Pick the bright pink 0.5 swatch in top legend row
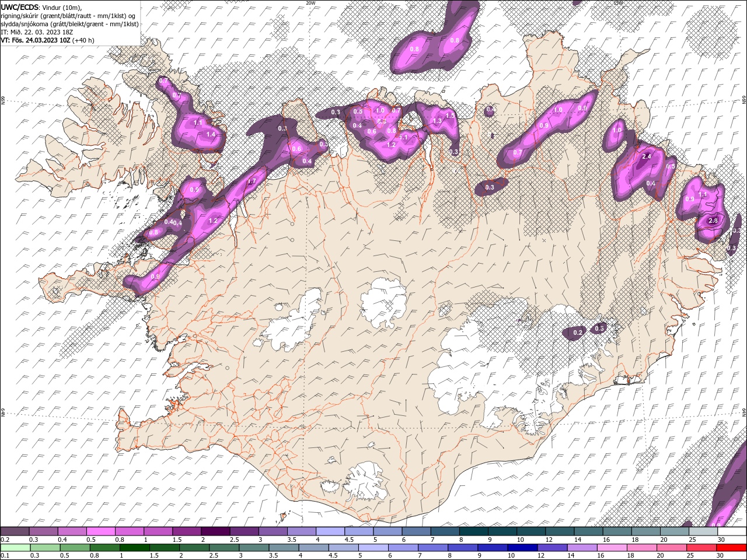747x560 pixels. (101, 531)
